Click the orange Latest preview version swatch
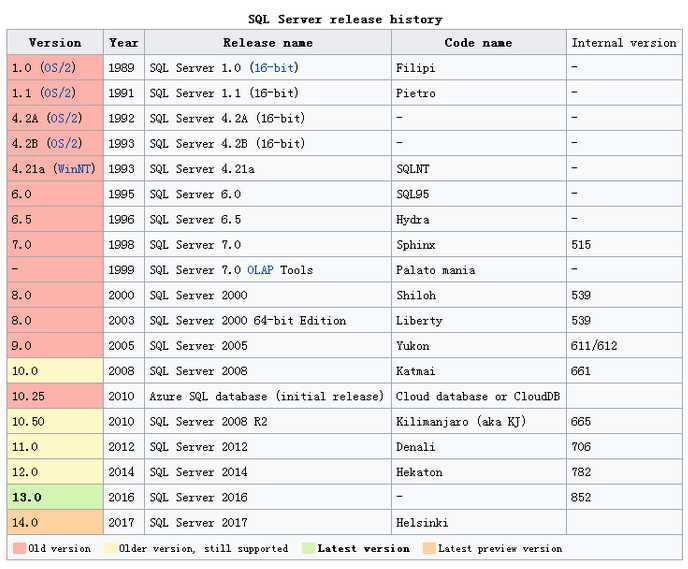688x569 pixels. tap(429, 548)
